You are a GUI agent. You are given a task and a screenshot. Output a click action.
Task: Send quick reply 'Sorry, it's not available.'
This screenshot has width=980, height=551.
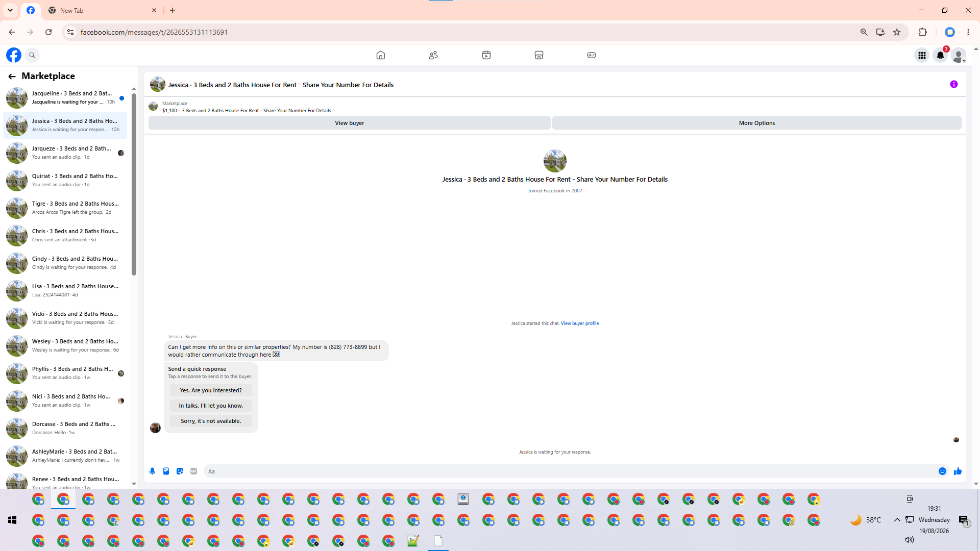pyautogui.click(x=211, y=421)
